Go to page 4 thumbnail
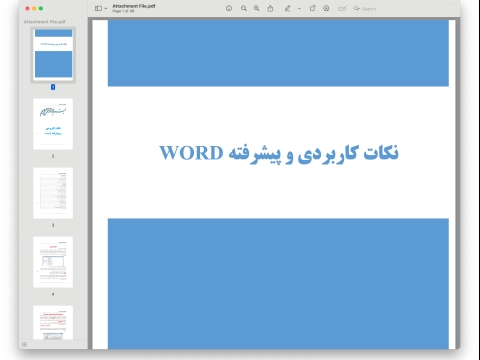Image resolution: width=480 pixels, height=360 pixels. (x=53, y=262)
